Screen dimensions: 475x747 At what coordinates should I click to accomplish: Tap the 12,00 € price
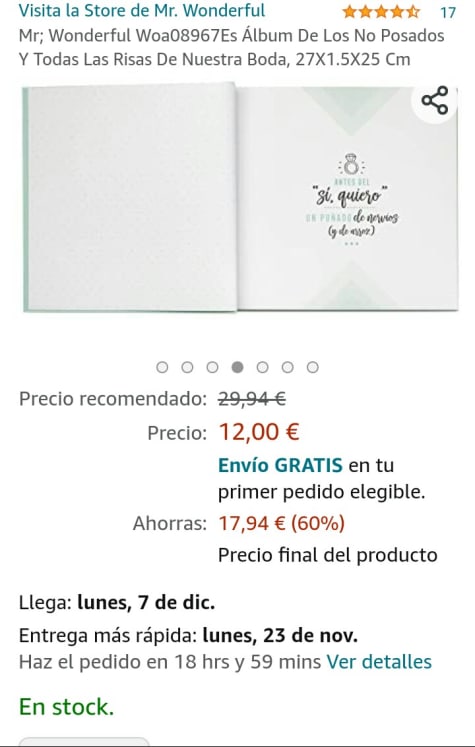tap(259, 432)
